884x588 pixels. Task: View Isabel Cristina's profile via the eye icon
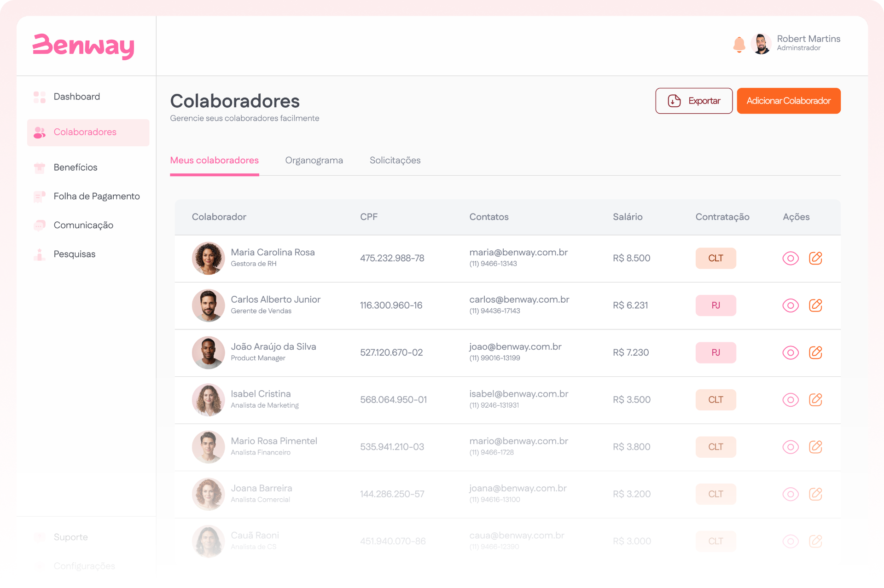click(791, 400)
